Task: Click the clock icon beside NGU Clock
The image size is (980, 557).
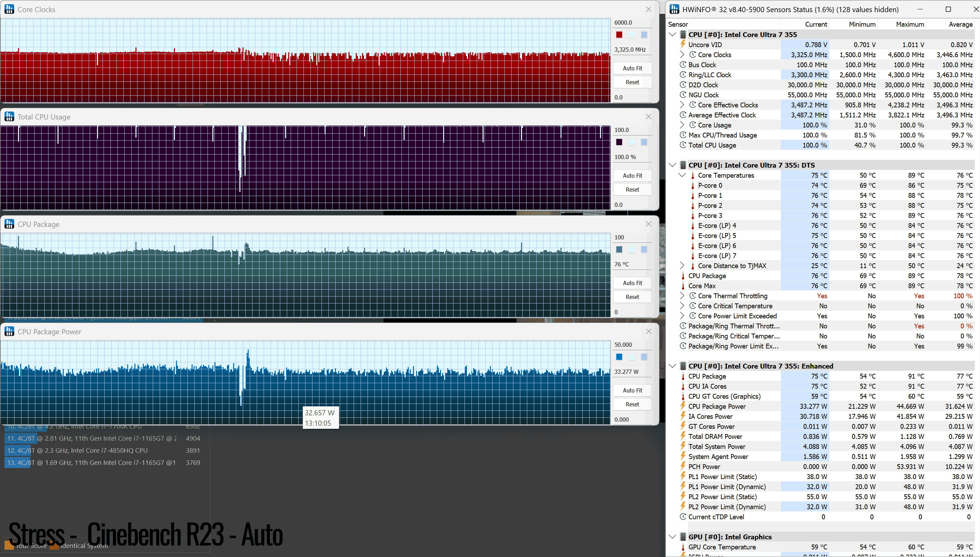Action: (683, 95)
